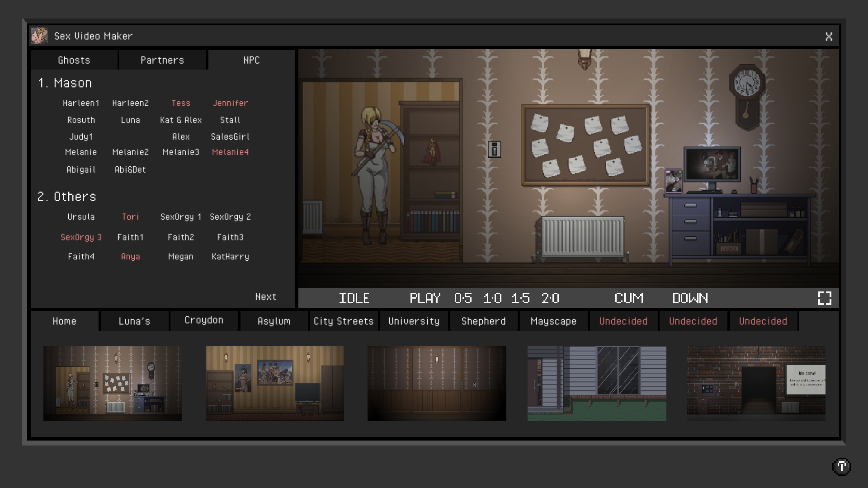Switch to the Ghosts tab

coord(74,60)
